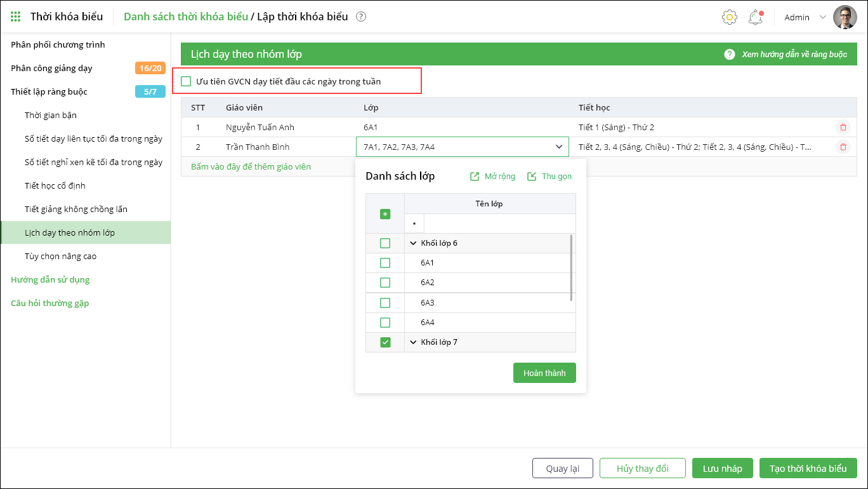Enable priority for GVCN first-period checkbox

pos(186,81)
